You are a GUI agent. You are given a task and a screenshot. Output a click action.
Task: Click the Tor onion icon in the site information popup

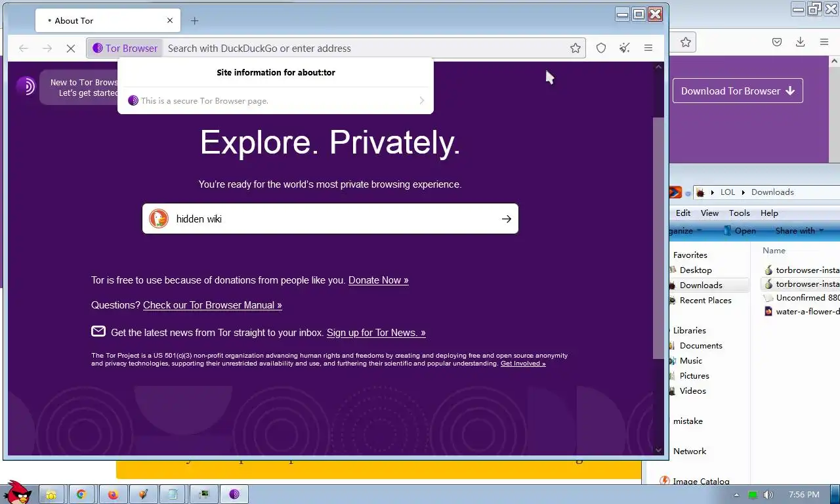(x=133, y=100)
